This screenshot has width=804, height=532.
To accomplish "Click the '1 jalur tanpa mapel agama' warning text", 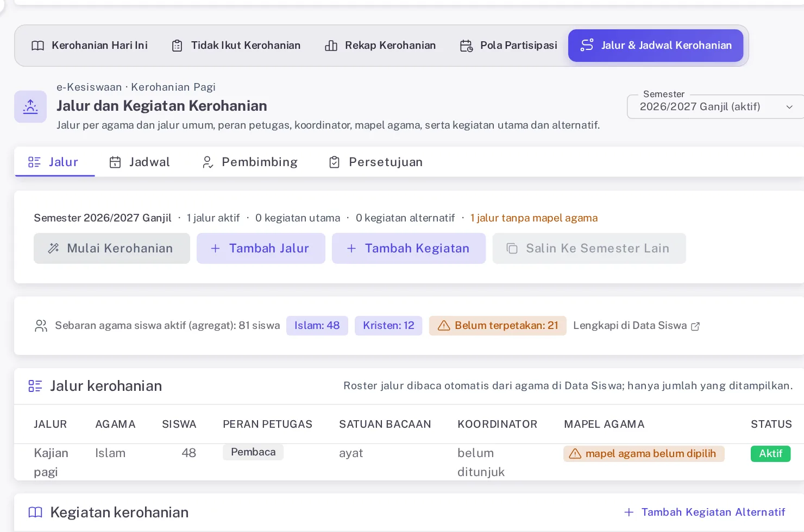I will coord(534,218).
